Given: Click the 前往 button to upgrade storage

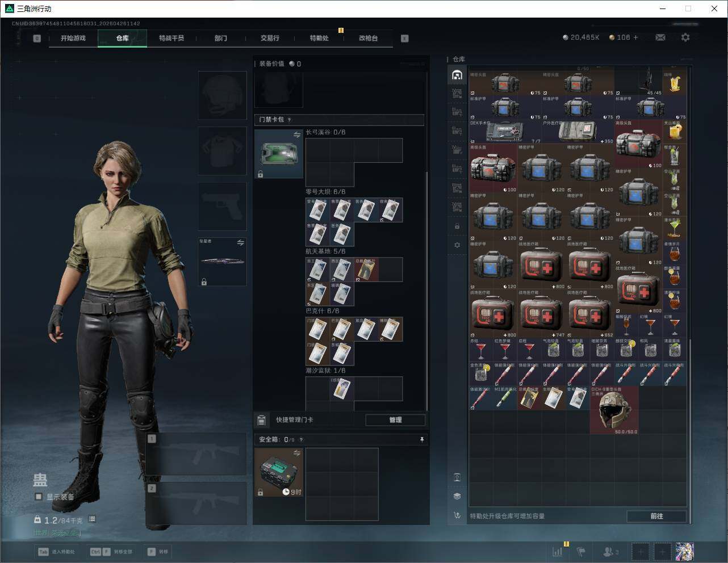Looking at the screenshot, I should click(x=656, y=516).
